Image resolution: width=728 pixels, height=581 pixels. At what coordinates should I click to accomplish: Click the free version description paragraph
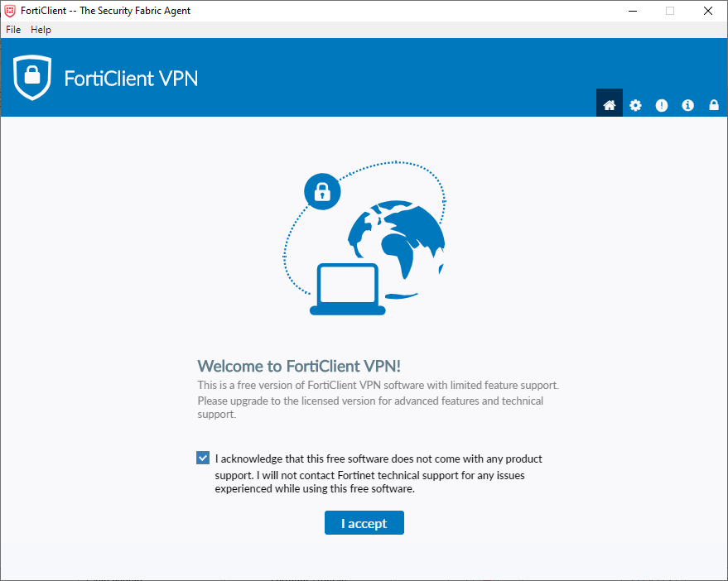pos(377,400)
